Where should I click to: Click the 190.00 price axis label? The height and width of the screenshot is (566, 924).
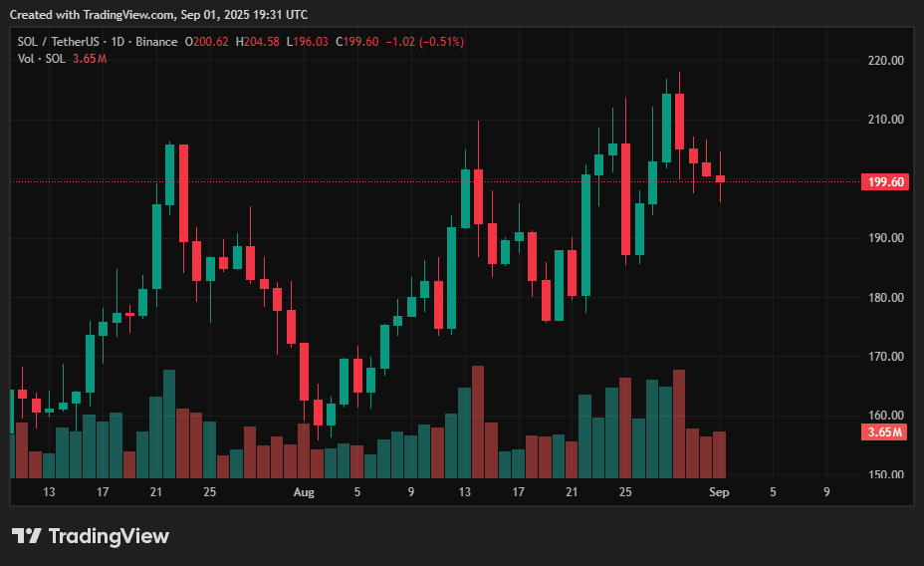886,237
